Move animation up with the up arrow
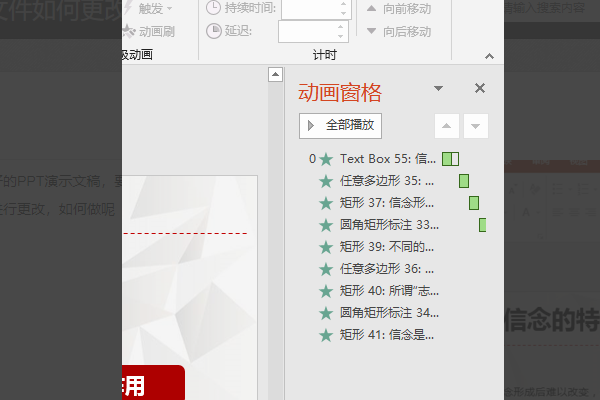 tap(446, 126)
